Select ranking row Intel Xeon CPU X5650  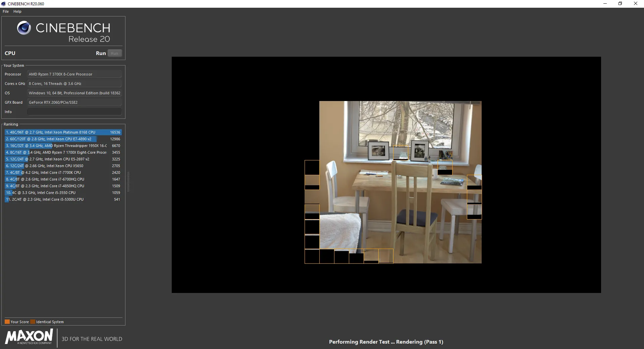pyautogui.click(x=63, y=166)
